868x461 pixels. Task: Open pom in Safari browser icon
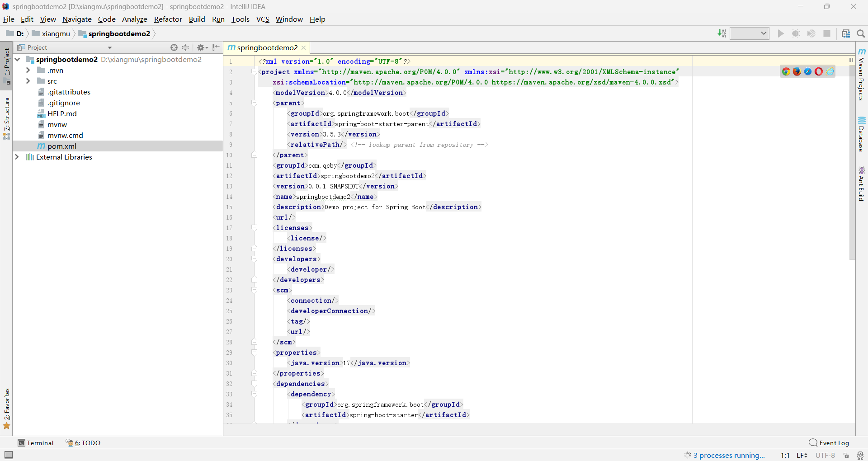pos(808,71)
